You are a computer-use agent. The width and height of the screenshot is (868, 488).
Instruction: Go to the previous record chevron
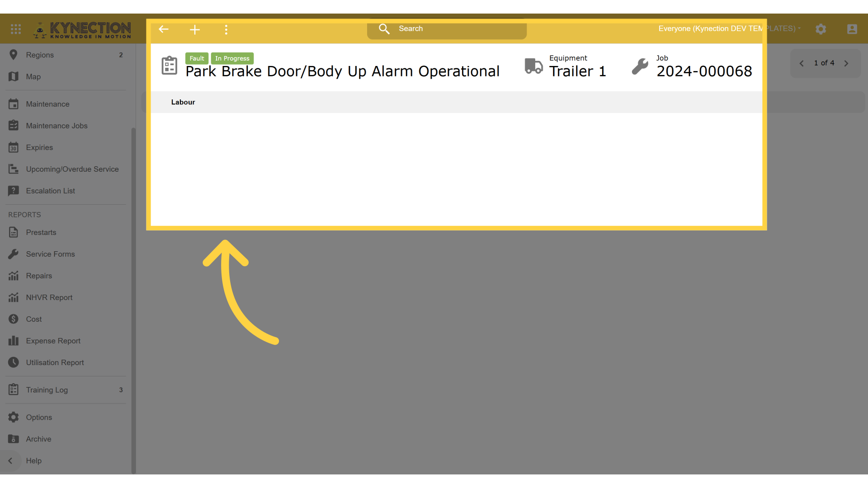coord(802,63)
